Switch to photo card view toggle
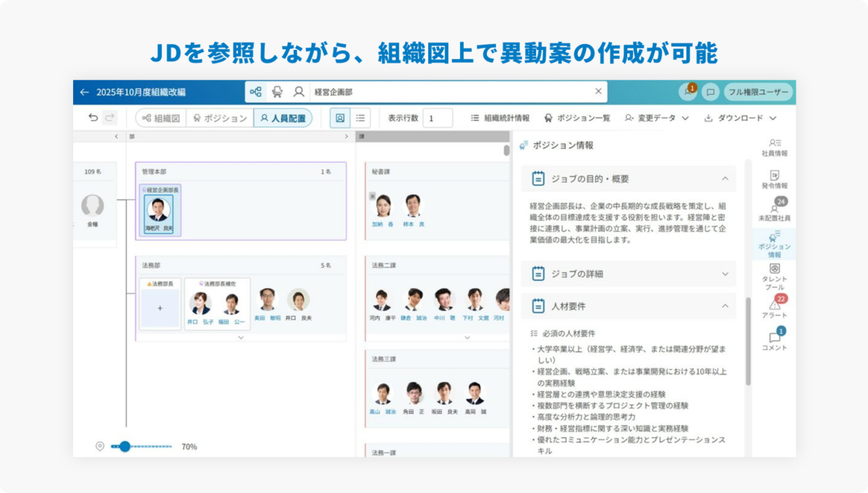This screenshot has width=868, height=493. tap(340, 118)
